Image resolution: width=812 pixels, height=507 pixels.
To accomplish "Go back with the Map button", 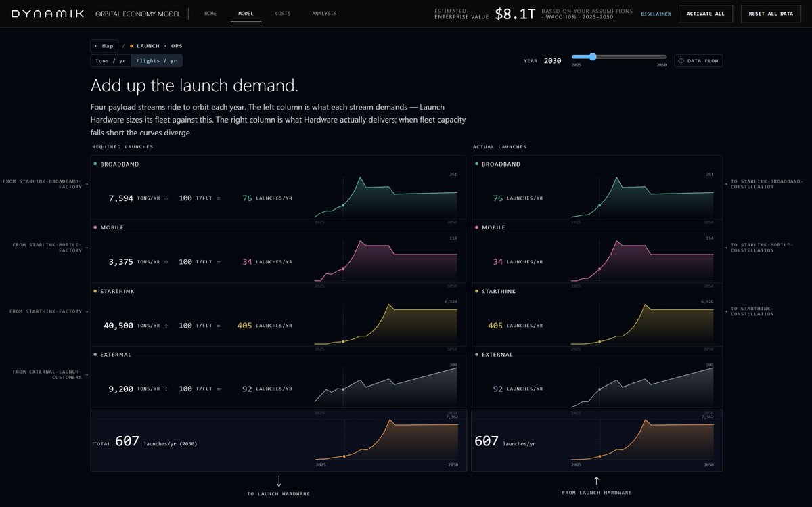I will pyautogui.click(x=104, y=46).
